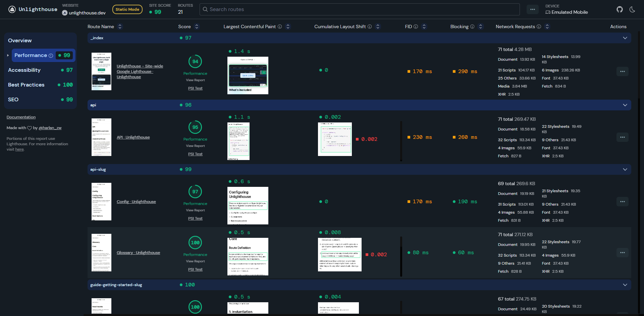Select the SEO tab
Image resolution: width=644 pixels, height=316 pixels.
tap(40, 100)
